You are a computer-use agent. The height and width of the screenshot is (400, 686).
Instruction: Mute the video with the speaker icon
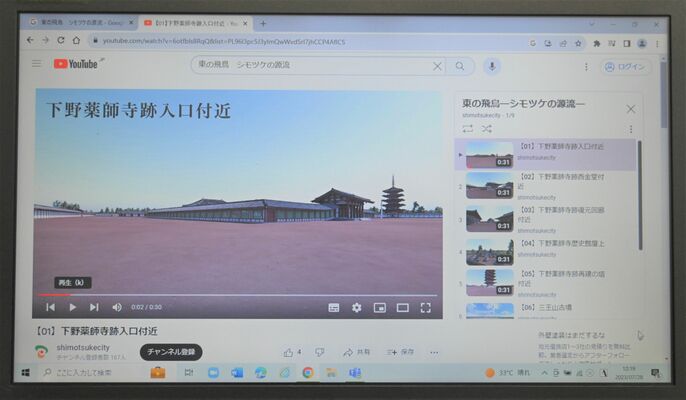[x=117, y=307]
